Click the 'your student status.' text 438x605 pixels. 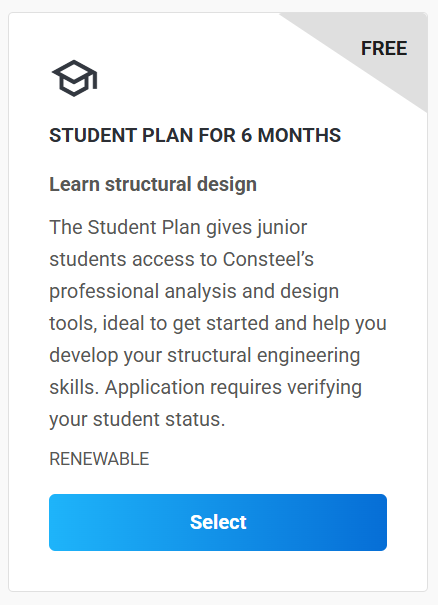137,419
